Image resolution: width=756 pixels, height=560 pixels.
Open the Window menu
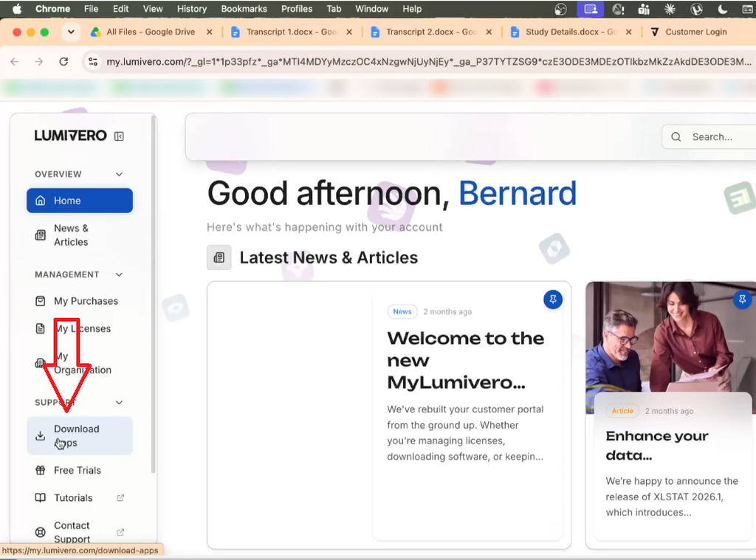click(x=372, y=9)
